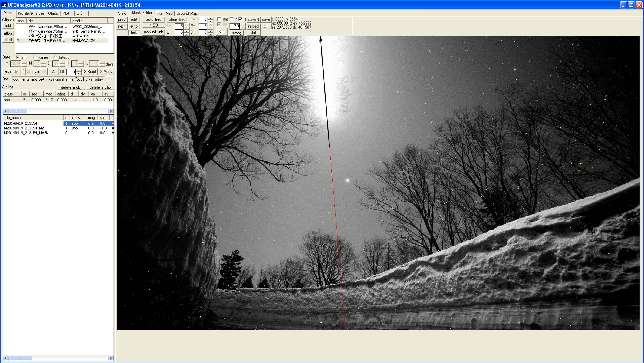Increase the lim value with its up arrow

coord(210,18)
